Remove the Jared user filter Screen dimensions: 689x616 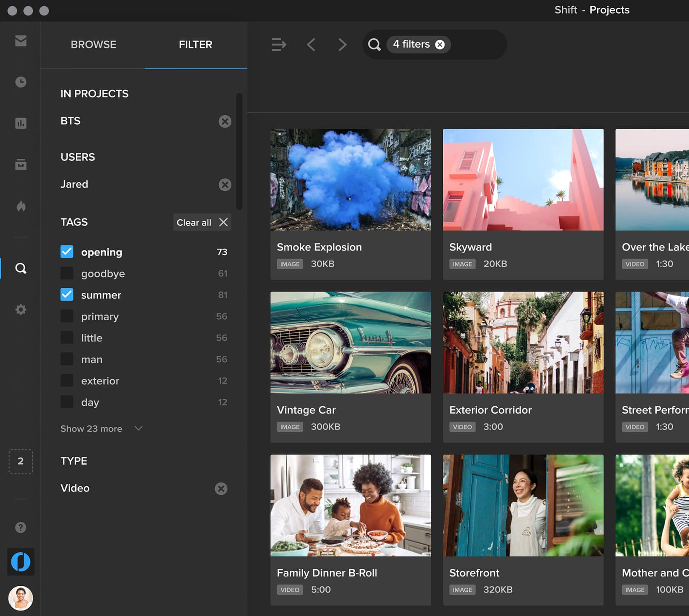(x=225, y=185)
